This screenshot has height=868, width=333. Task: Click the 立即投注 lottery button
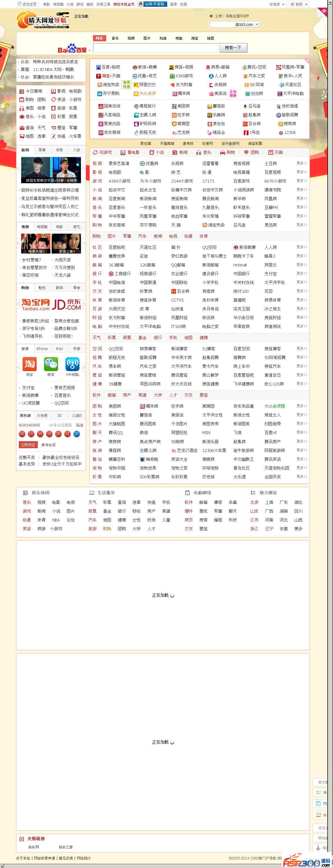[x=28, y=445]
